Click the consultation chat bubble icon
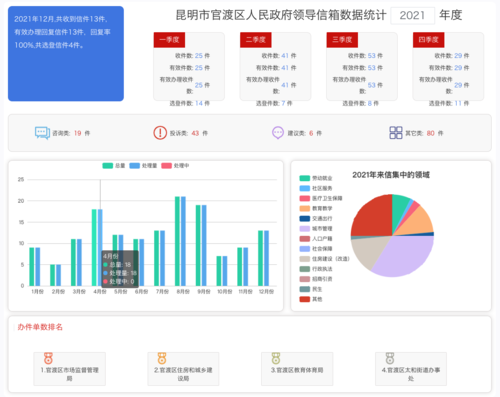This screenshot has width=500, height=397. pos(42,133)
